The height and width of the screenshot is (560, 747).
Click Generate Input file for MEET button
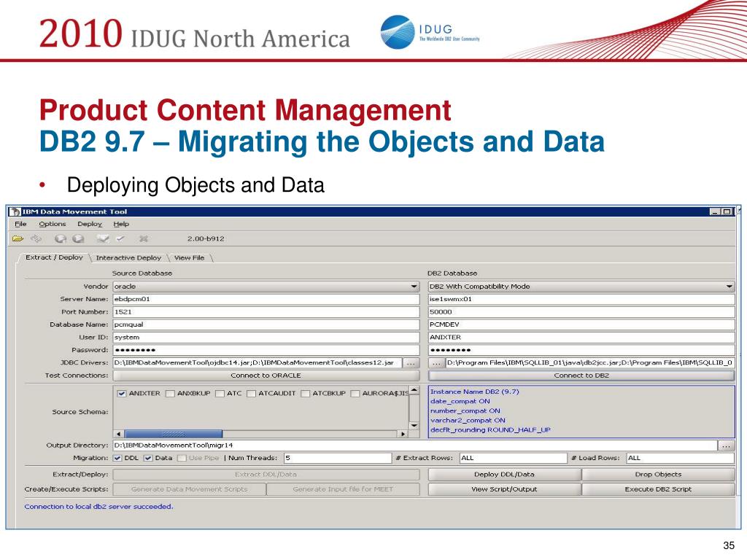[343, 489]
